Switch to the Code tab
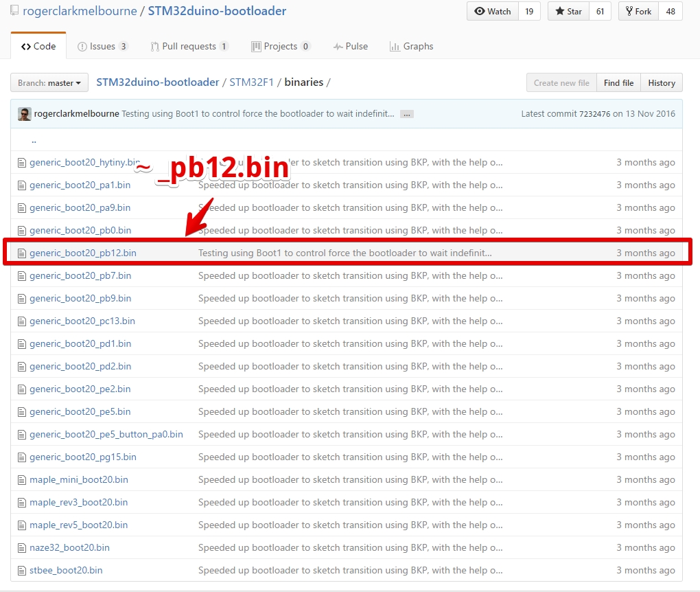Screen dimensions: 700x592 [38, 46]
